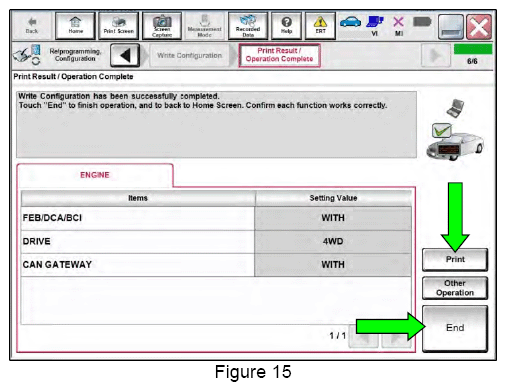Open the ENGINE tab
The image size is (506, 391).
coord(95,175)
